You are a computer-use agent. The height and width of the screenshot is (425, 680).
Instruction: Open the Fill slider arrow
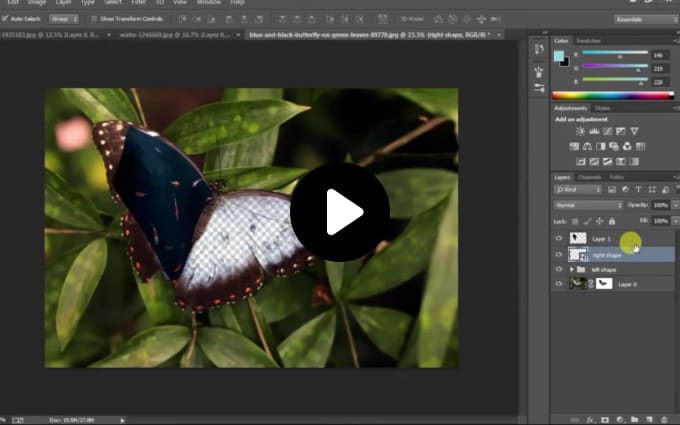click(x=675, y=221)
